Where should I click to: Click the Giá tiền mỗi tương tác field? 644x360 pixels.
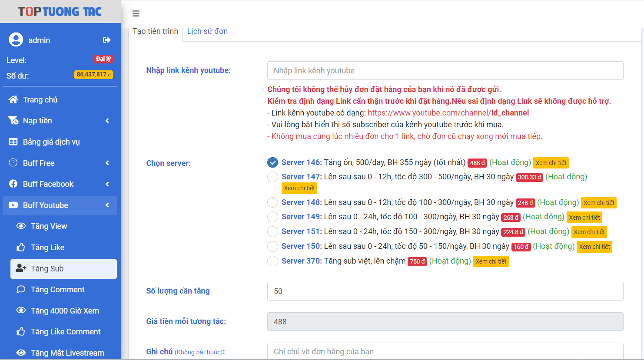445,322
